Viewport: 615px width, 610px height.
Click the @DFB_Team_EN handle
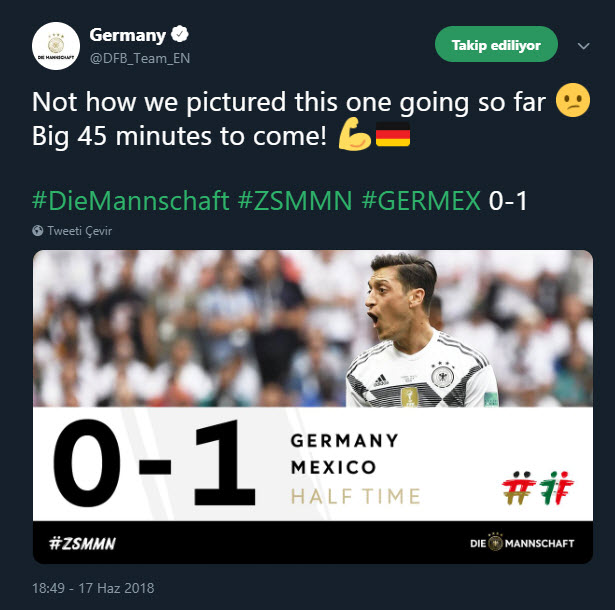139,58
